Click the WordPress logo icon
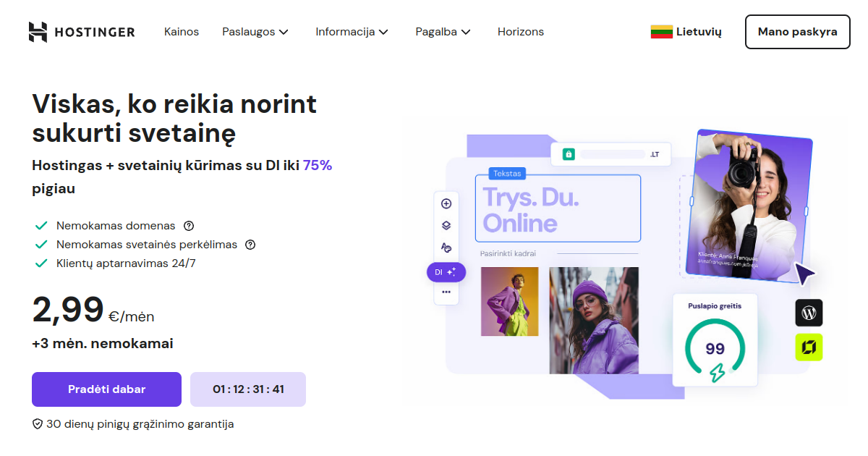The height and width of the screenshot is (456, 868). (x=809, y=313)
